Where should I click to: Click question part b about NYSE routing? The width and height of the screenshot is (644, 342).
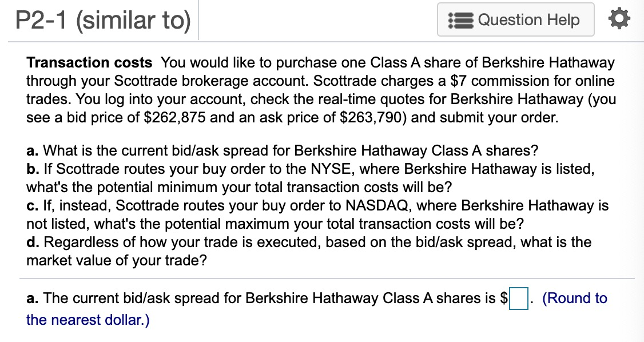click(310, 178)
